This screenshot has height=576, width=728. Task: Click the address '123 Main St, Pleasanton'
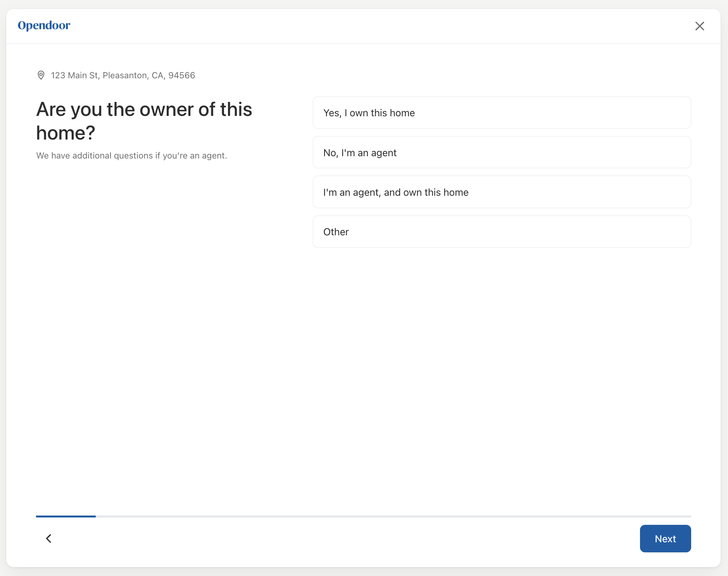point(122,75)
